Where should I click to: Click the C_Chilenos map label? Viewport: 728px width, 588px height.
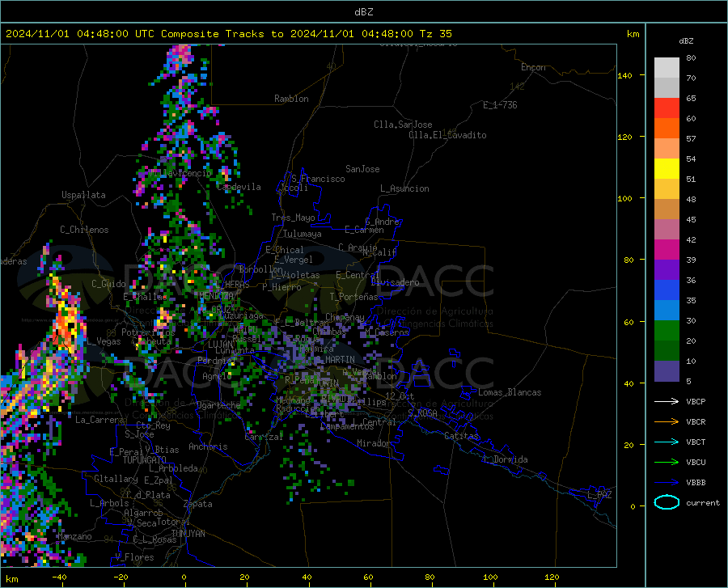[x=84, y=230]
